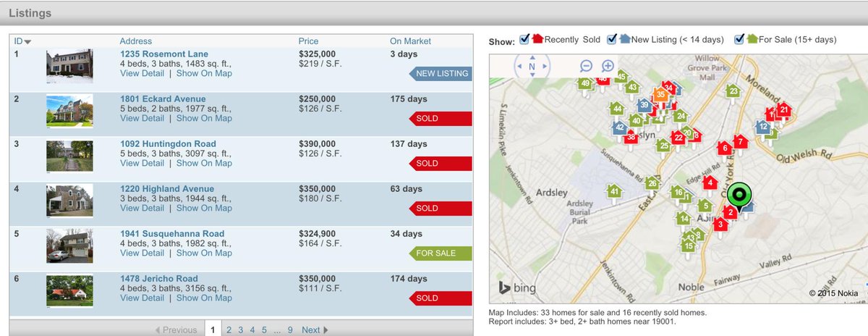Viewport: 868px width, 336px height.
Task: Click 1801 Eckard Avenue house thumbnail
Action: (70, 112)
